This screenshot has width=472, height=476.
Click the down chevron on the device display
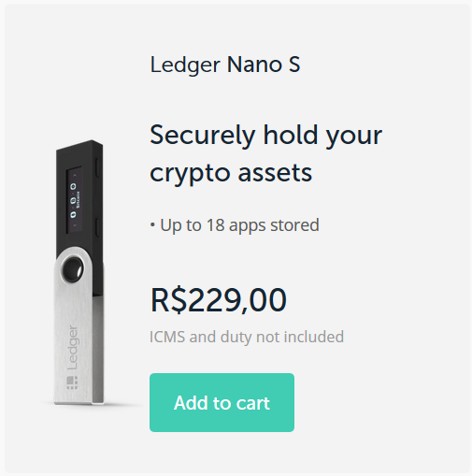tap(74, 225)
